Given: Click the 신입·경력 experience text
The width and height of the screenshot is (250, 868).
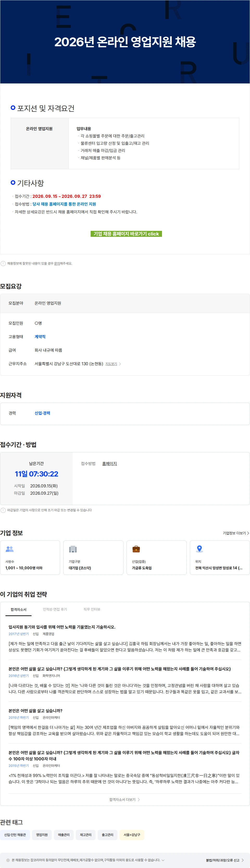Looking at the screenshot, I should (x=42, y=413).
